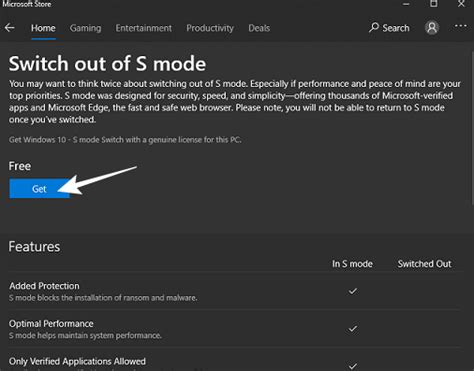Click the Switch out of S mode title
The width and height of the screenshot is (474, 371).
(107, 63)
